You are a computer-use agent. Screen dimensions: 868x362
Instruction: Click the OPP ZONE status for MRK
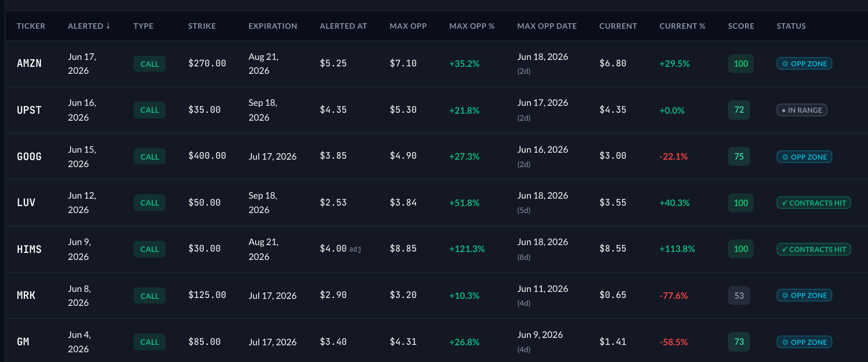coord(804,295)
